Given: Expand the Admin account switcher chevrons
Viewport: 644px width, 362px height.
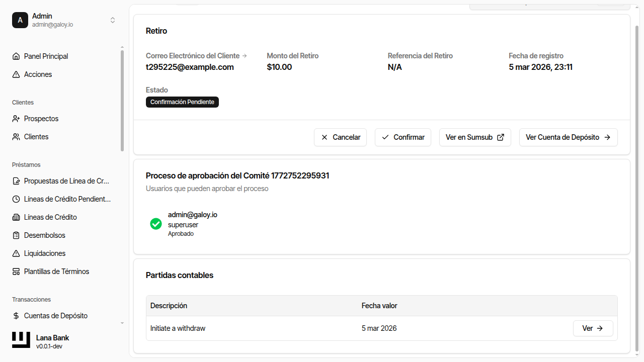Looking at the screenshot, I should coord(113,20).
